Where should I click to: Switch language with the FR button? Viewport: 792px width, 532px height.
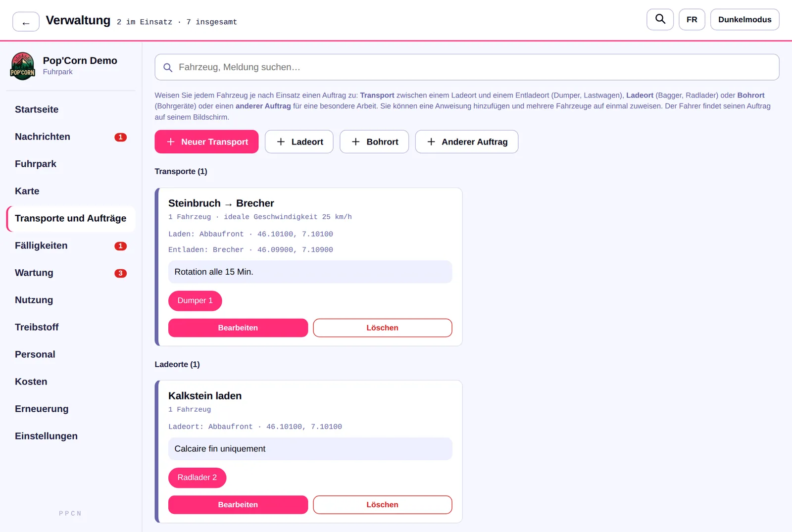[x=692, y=19]
